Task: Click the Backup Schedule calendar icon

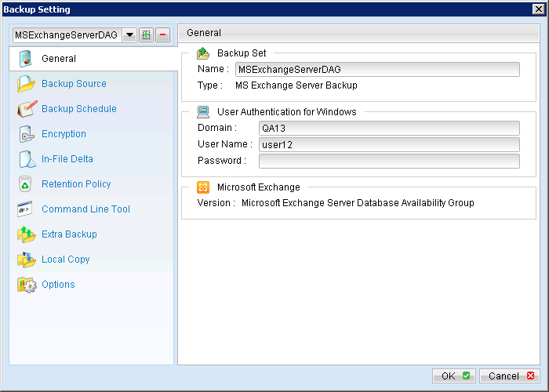Action: tap(27, 109)
